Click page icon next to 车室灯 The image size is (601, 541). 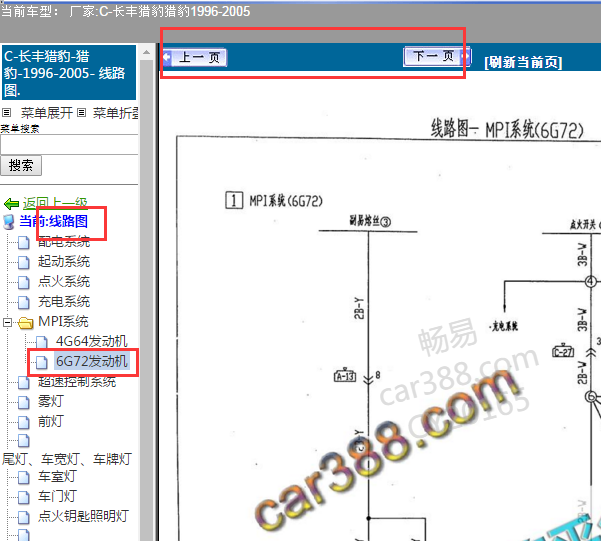tap(24, 477)
